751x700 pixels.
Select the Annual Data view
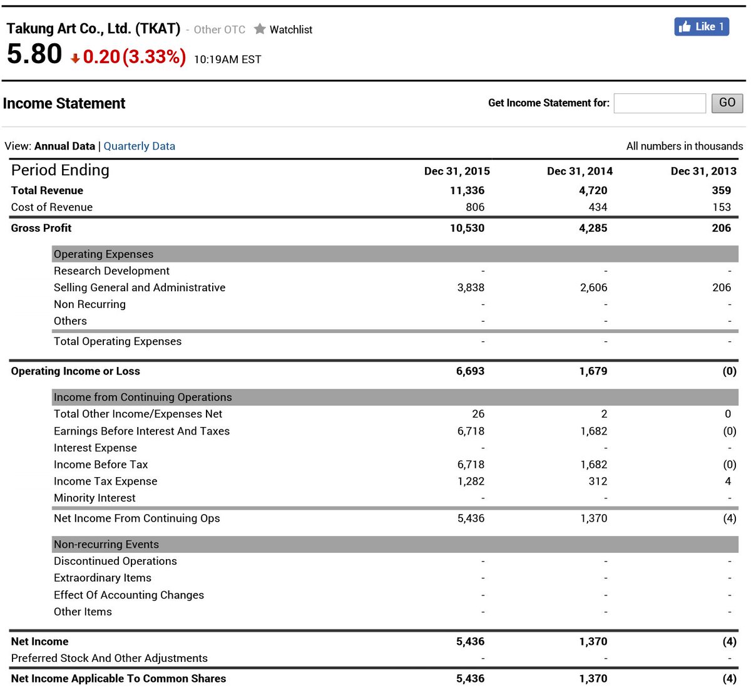coord(64,146)
